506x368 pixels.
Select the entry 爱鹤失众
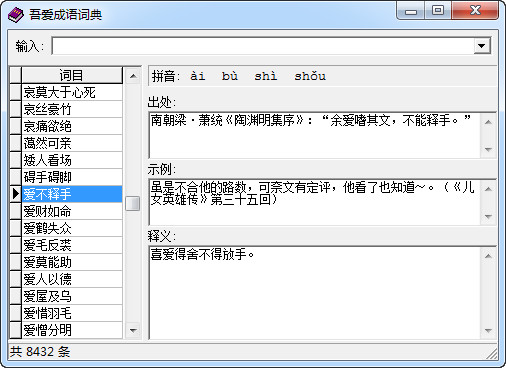tap(72, 228)
